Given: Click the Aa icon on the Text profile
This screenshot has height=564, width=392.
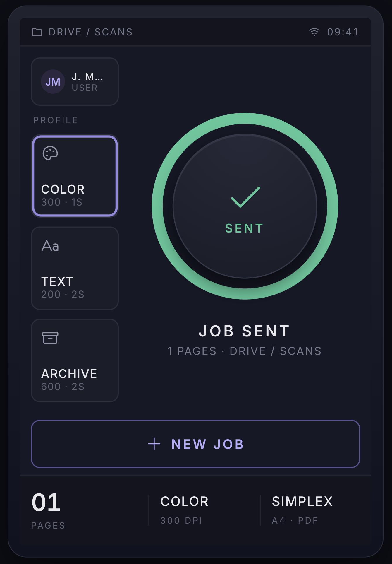Looking at the screenshot, I should pyautogui.click(x=50, y=246).
